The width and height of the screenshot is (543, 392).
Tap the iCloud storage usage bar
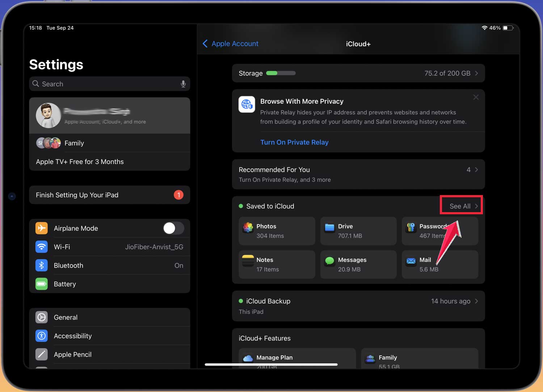pyautogui.click(x=281, y=73)
